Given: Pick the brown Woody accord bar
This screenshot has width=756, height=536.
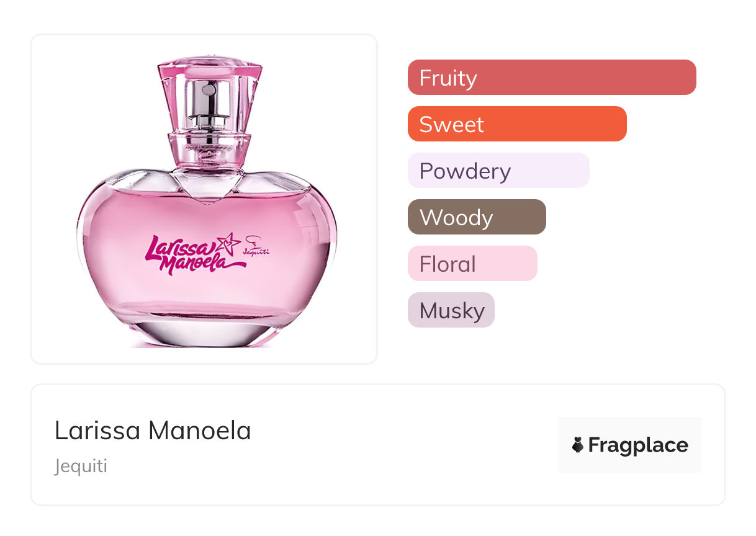Looking at the screenshot, I should (476, 217).
